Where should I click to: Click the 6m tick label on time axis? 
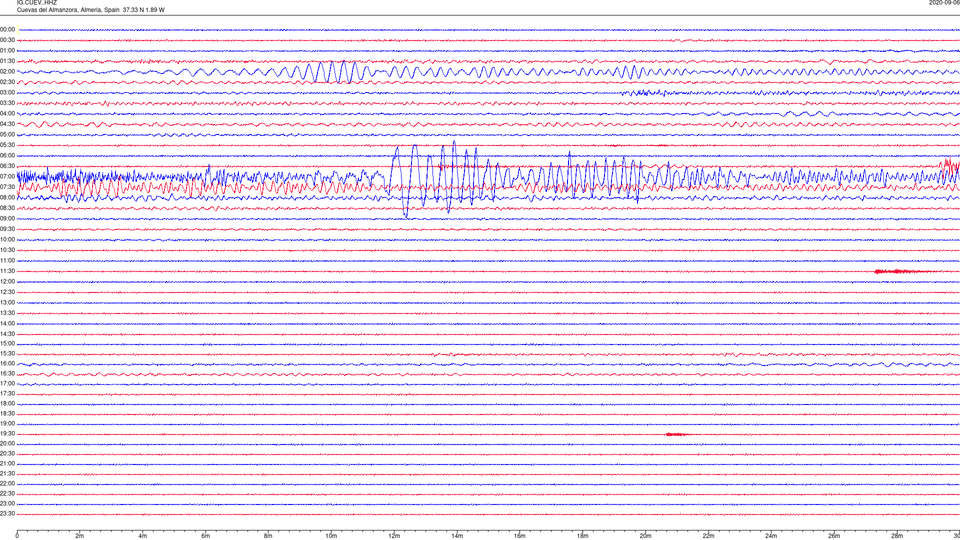(206, 536)
